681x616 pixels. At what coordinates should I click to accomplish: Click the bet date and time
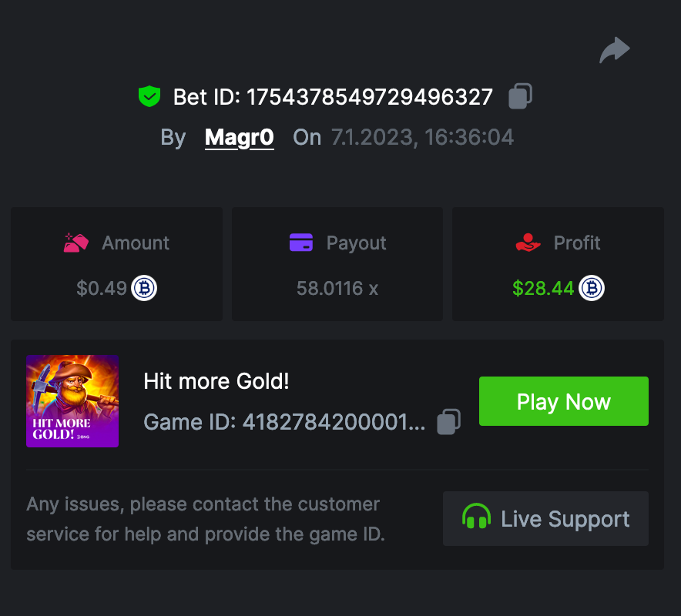click(422, 138)
